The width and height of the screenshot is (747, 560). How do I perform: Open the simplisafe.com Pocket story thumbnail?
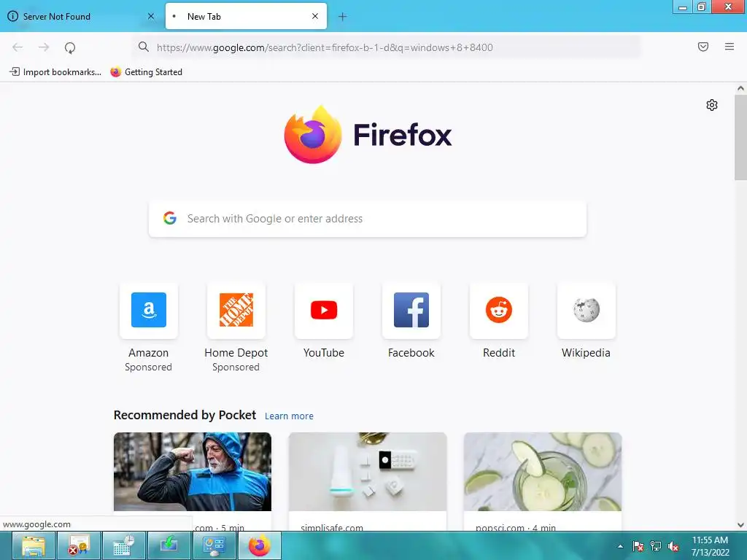[x=368, y=472]
